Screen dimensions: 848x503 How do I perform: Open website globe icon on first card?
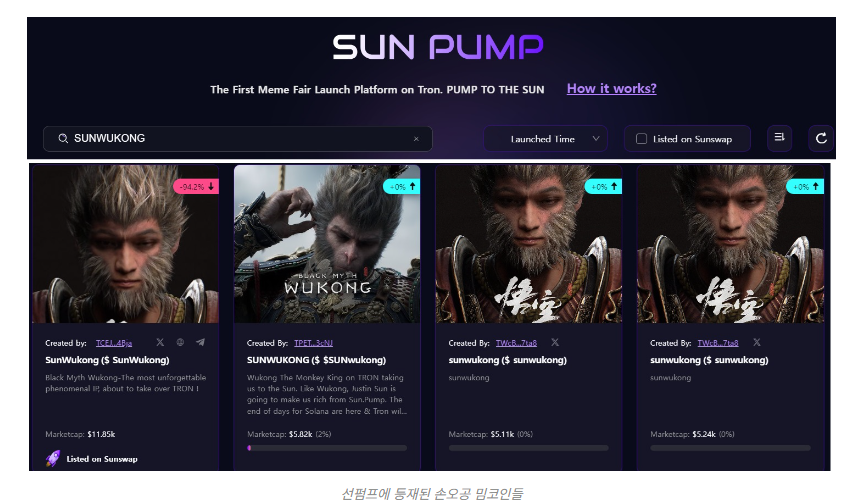[180, 342]
